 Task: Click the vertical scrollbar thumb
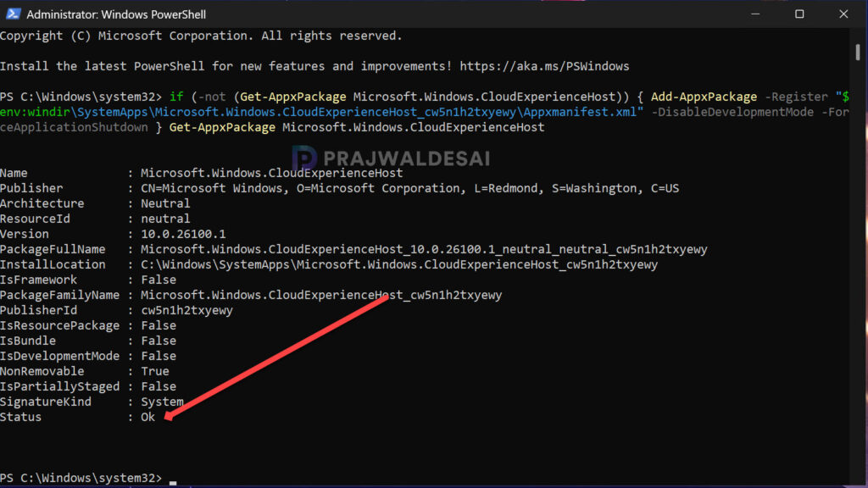[x=858, y=52]
